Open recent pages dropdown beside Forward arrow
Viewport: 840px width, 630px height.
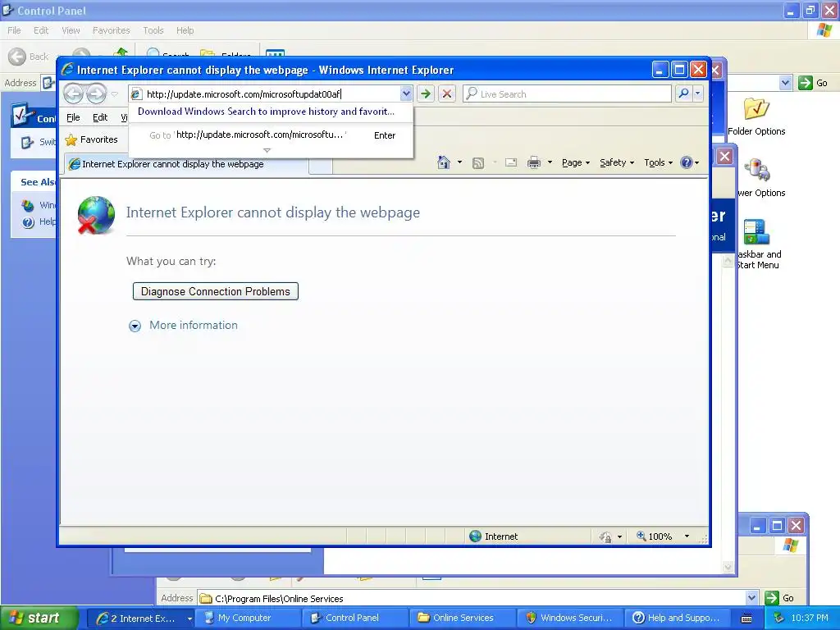(x=114, y=94)
